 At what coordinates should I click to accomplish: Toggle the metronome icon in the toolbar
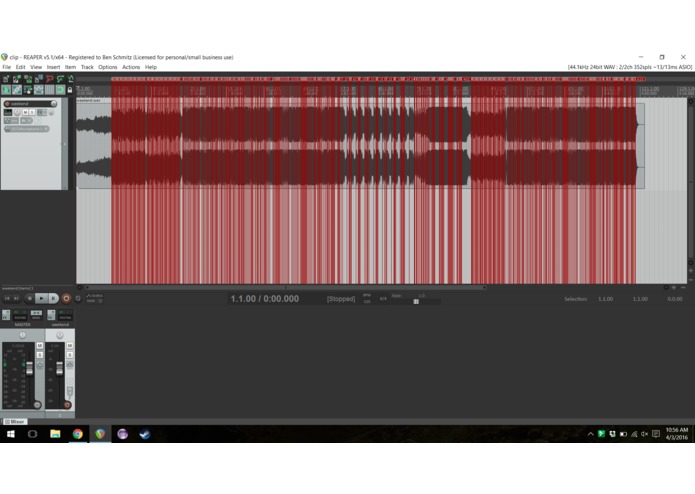tap(70, 78)
